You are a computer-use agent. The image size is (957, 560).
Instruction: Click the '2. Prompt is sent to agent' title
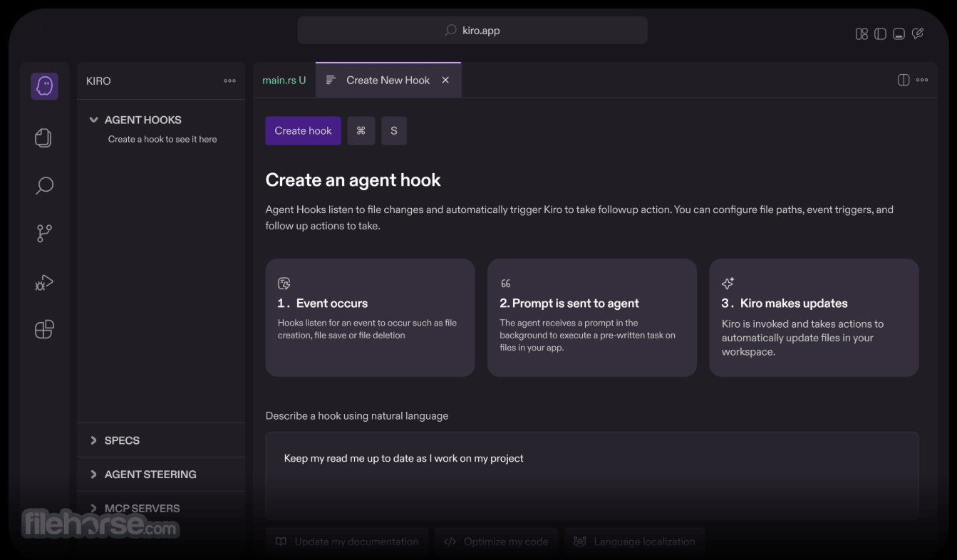point(569,304)
